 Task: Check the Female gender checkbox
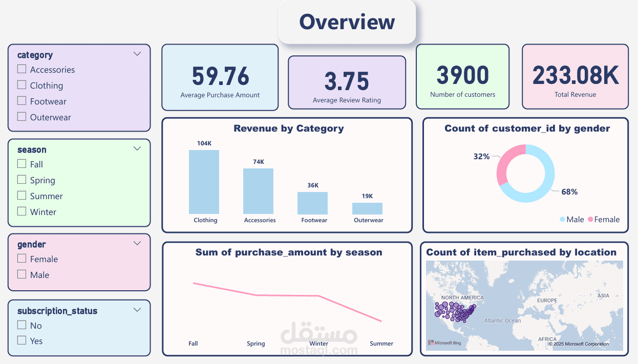point(22,258)
